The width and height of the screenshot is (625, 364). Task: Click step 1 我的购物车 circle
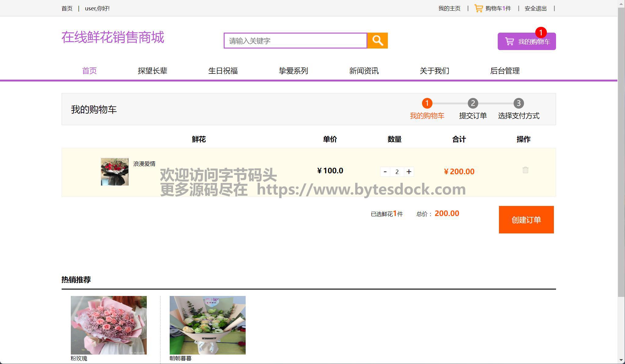tap(427, 103)
